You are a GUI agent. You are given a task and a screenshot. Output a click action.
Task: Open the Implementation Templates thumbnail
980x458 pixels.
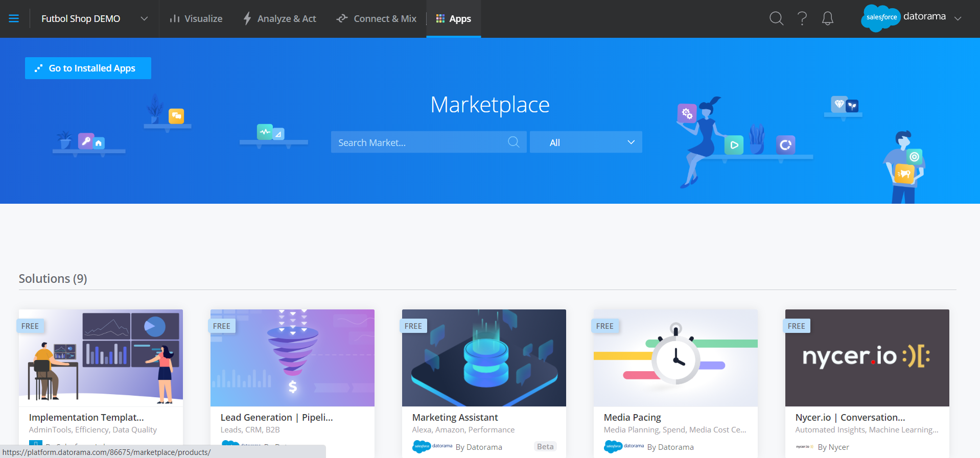(101, 358)
